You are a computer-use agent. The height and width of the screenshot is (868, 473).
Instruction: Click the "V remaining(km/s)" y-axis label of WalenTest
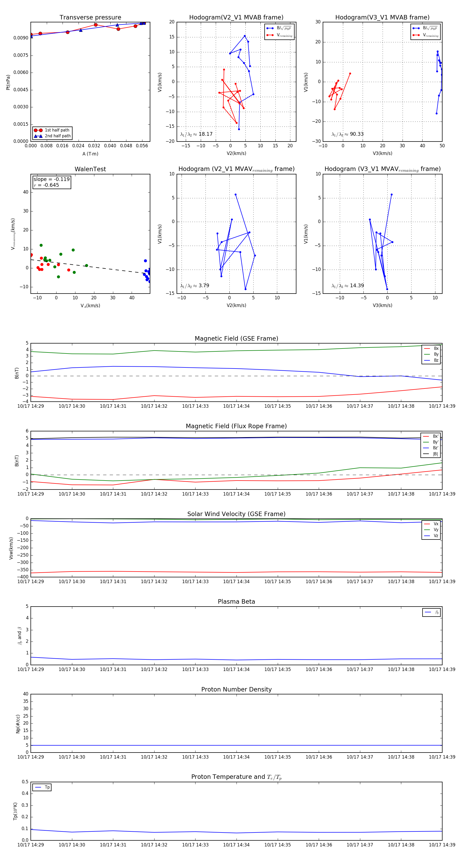point(13,234)
